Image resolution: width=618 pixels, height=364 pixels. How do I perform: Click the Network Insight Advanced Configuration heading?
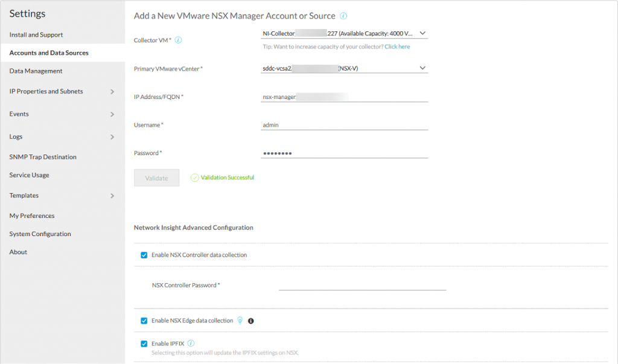coord(194,228)
